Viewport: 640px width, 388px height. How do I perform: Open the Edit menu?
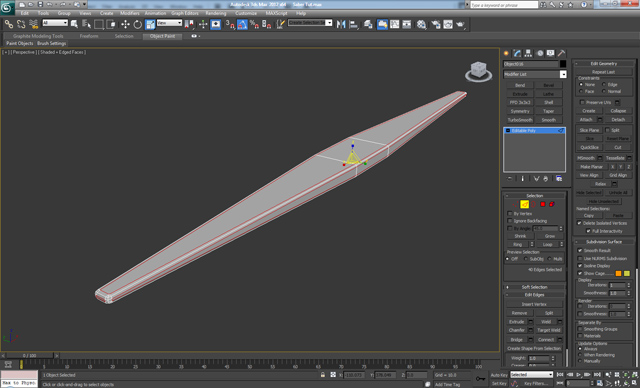click(x=25, y=13)
